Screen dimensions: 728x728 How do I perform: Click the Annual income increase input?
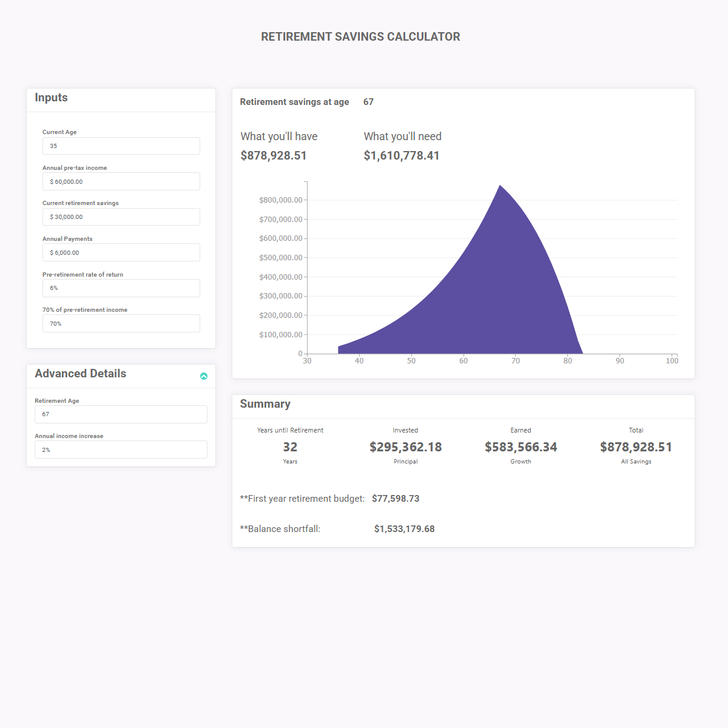[121, 450]
